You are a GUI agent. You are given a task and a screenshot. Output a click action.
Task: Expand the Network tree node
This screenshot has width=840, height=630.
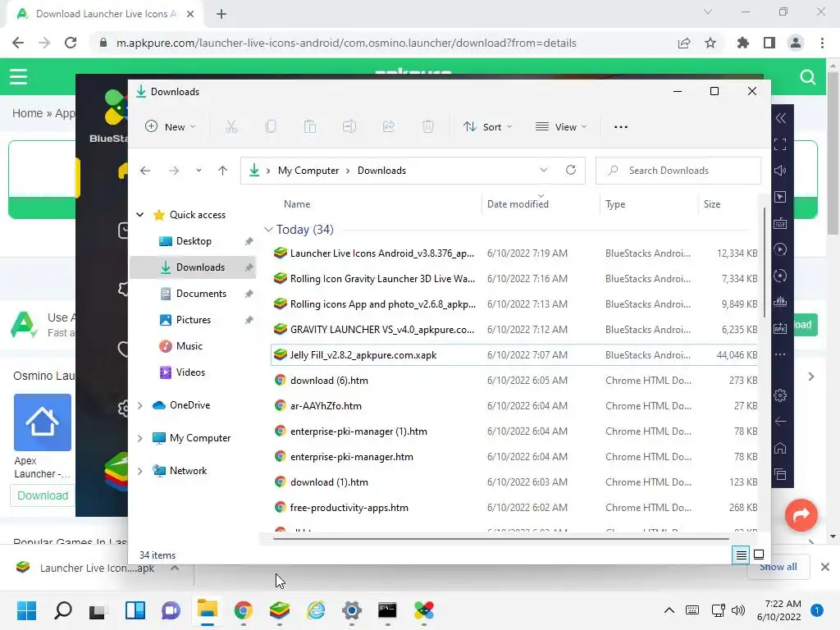[x=139, y=471]
